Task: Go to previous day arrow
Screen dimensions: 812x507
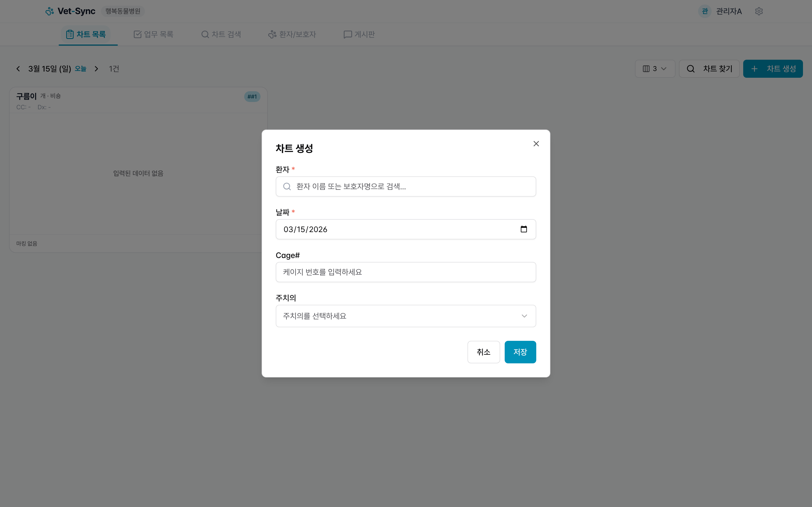Action: tap(18, 69)
